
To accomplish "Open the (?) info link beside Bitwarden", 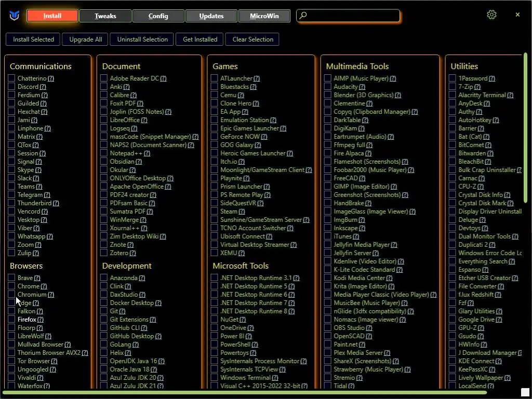I will pyautogui.click(x=490, y=153).
